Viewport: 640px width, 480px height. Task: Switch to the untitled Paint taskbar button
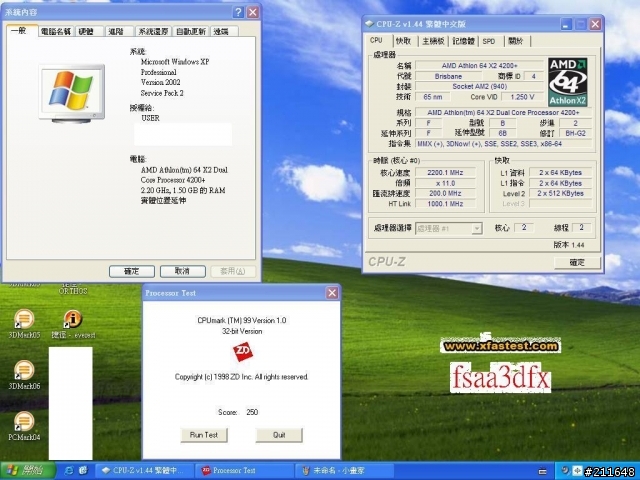tap(344, 471)
